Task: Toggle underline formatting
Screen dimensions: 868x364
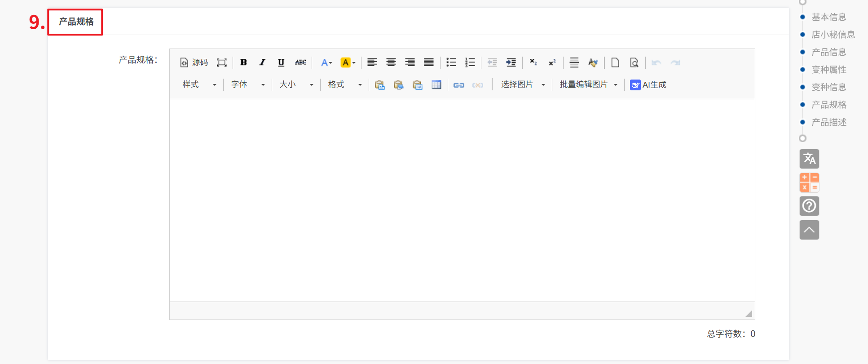Action: (x=281, y=62)
